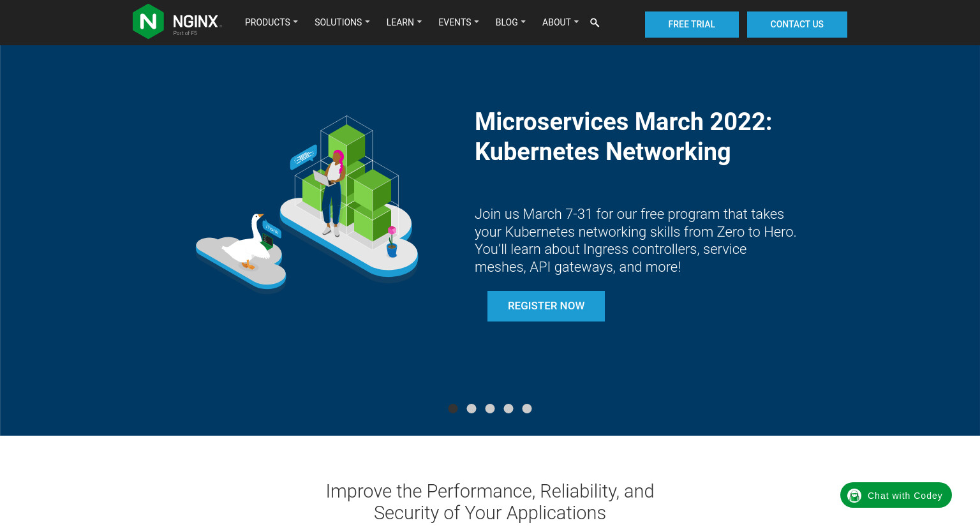
Task: Expand the About dropdown menu
Action: click(560, 22)
